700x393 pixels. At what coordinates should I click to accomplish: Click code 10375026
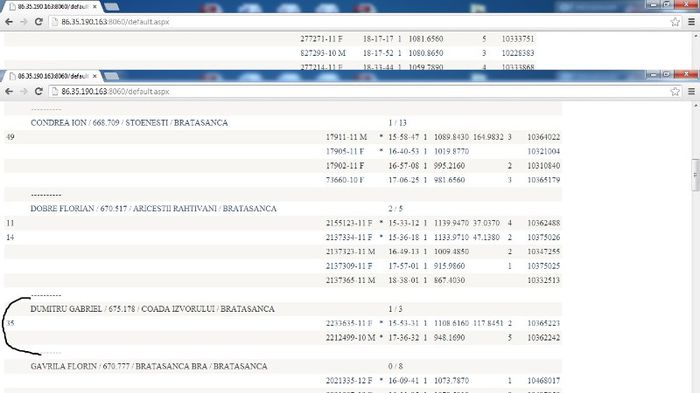tap(543, 237)
